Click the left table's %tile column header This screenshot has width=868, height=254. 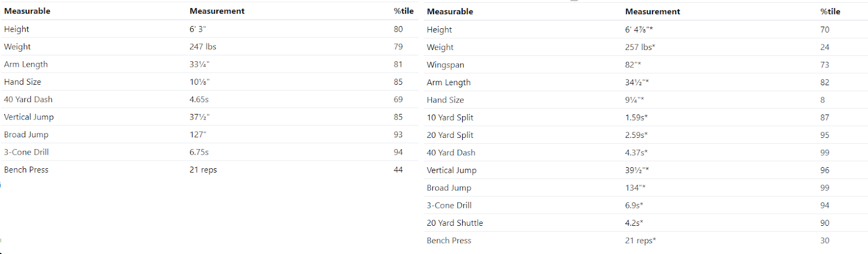[404, 11]
